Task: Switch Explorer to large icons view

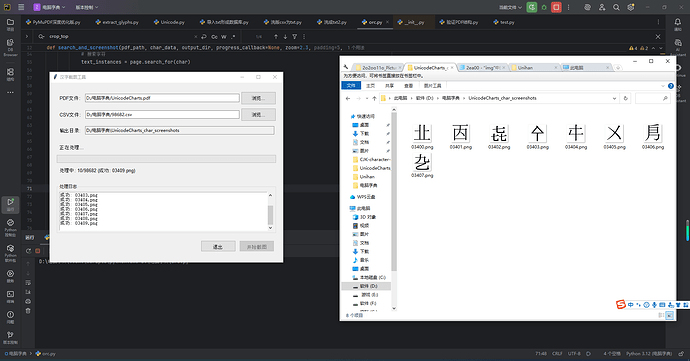Action: pyautogui.click(x=669, y=315)
